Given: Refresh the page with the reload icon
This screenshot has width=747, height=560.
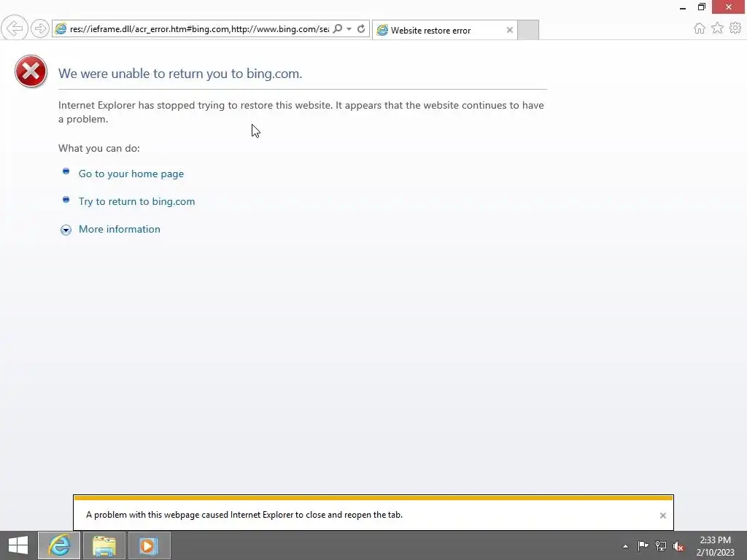Looking at the screenshot, I should tap(361, 29).
